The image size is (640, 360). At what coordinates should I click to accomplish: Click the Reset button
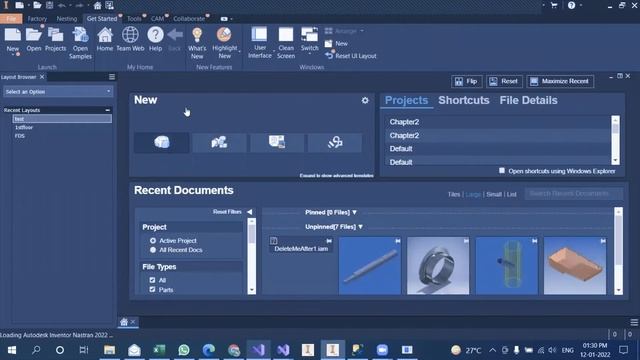click(x=504, y=82)
